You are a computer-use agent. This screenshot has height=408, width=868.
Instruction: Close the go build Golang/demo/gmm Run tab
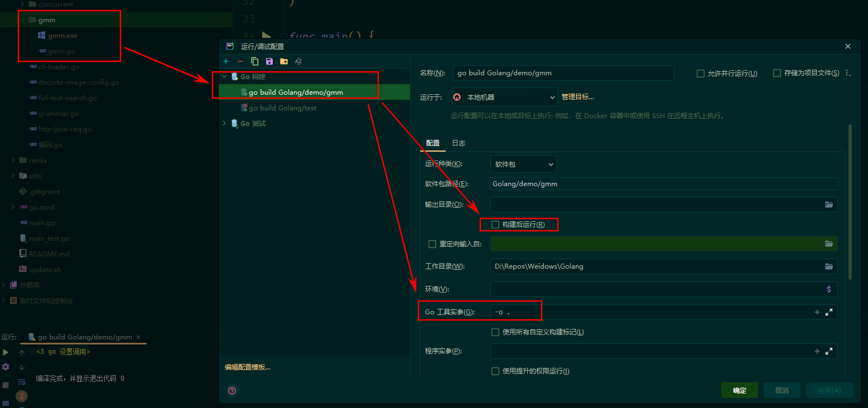click(x=139, y=337)
